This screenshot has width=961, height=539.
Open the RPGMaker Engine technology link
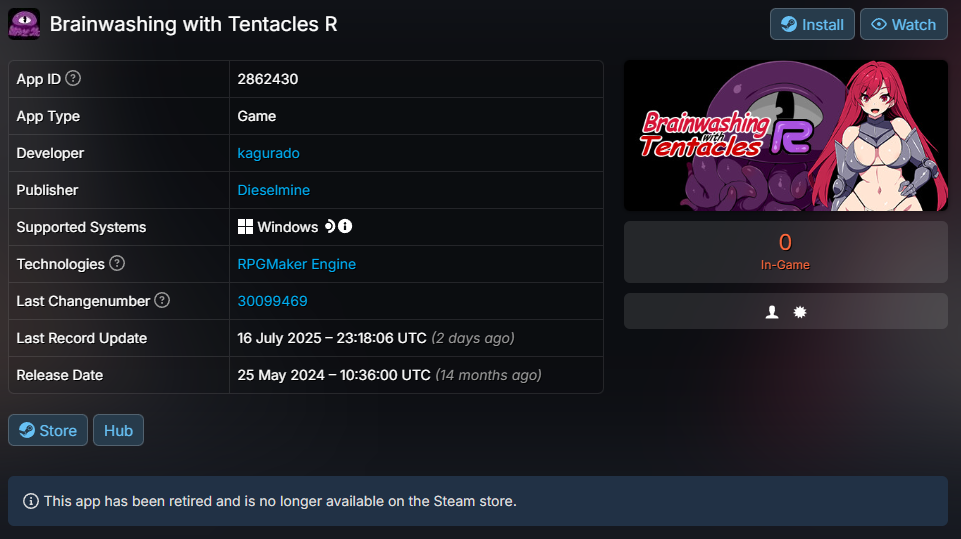(x=297, y=264)
